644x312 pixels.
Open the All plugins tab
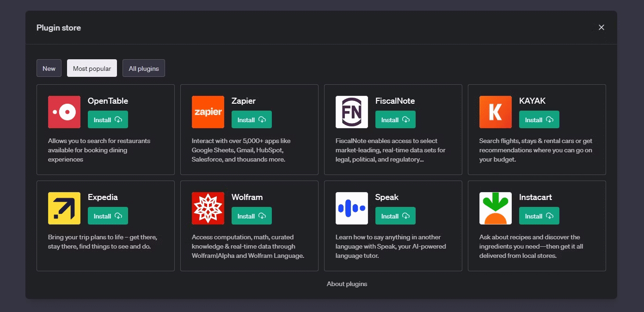coord(143,68)
